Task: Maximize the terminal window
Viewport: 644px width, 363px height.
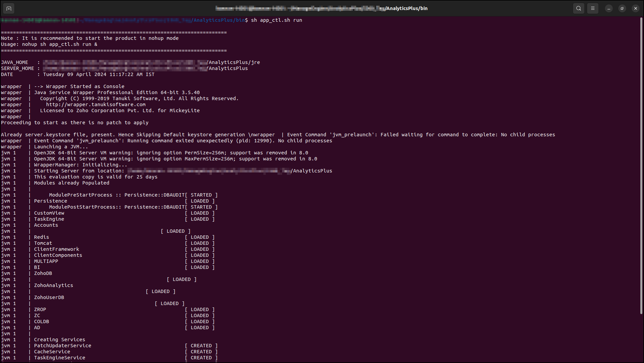Action: pyautogui.click(x=622, y=8)
